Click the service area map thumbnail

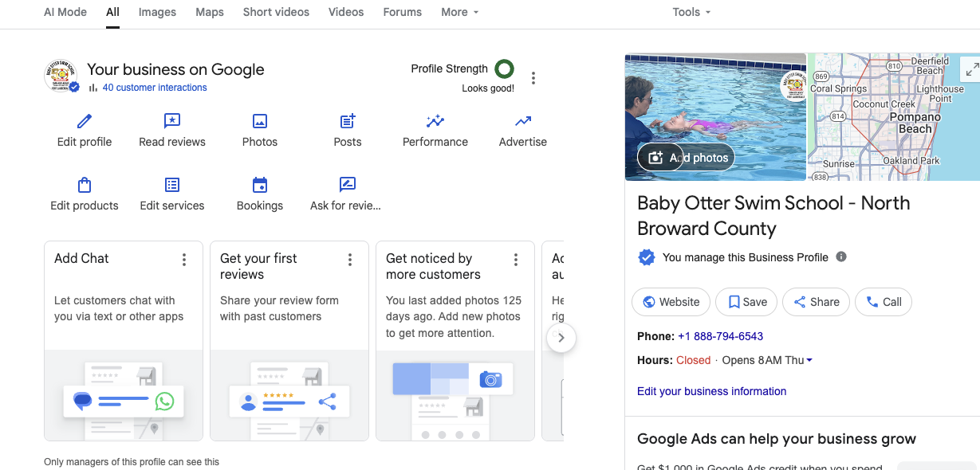click(x=893, y=117)
